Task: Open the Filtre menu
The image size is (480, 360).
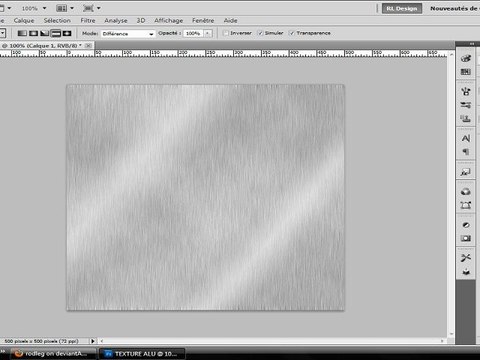Action: coord(88,21)
